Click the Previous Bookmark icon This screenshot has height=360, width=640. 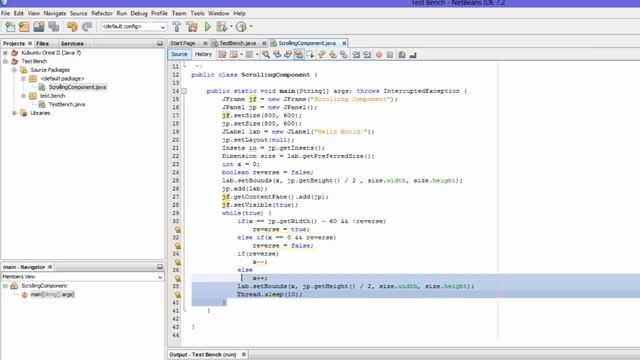322,55
